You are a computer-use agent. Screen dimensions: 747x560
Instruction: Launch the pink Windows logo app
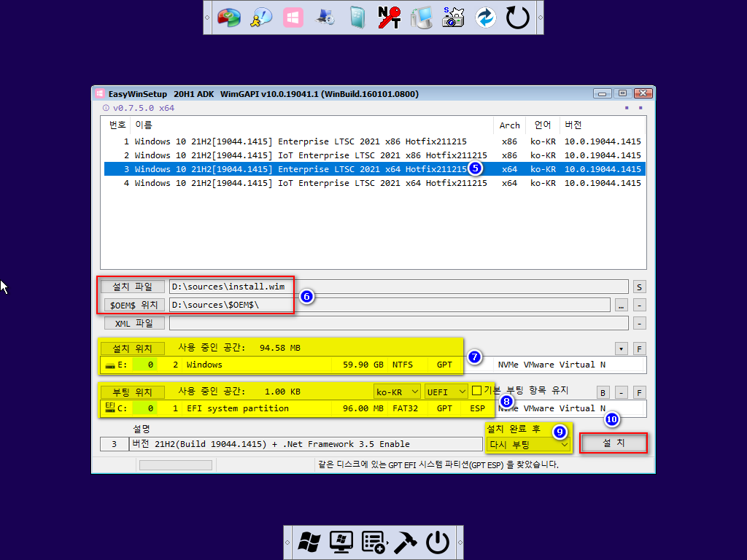(x=293, y=17)
